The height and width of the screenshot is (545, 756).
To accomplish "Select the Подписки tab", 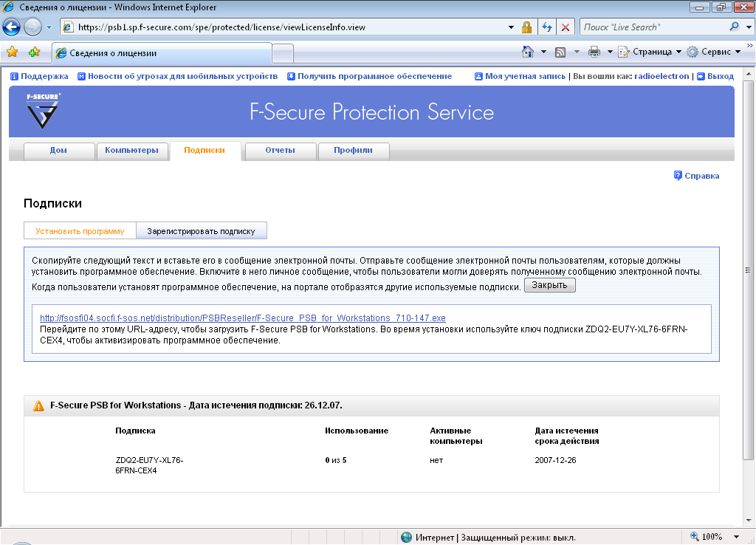I will click(x=205, y=151).
